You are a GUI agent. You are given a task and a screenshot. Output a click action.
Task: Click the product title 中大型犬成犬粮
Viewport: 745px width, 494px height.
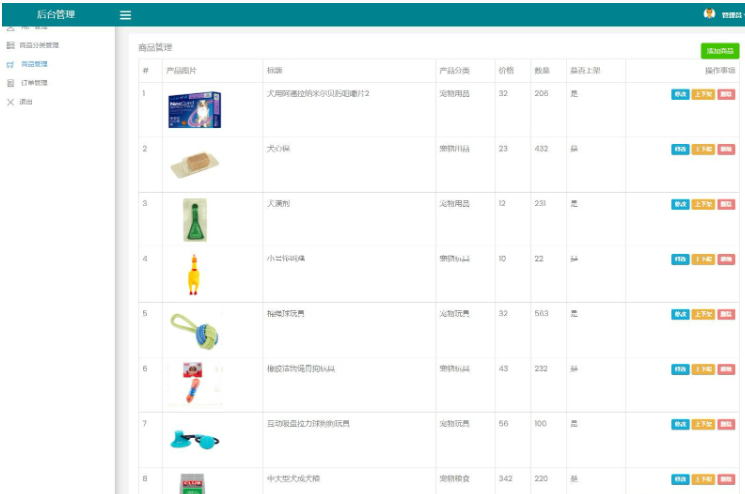pos(293,479)
